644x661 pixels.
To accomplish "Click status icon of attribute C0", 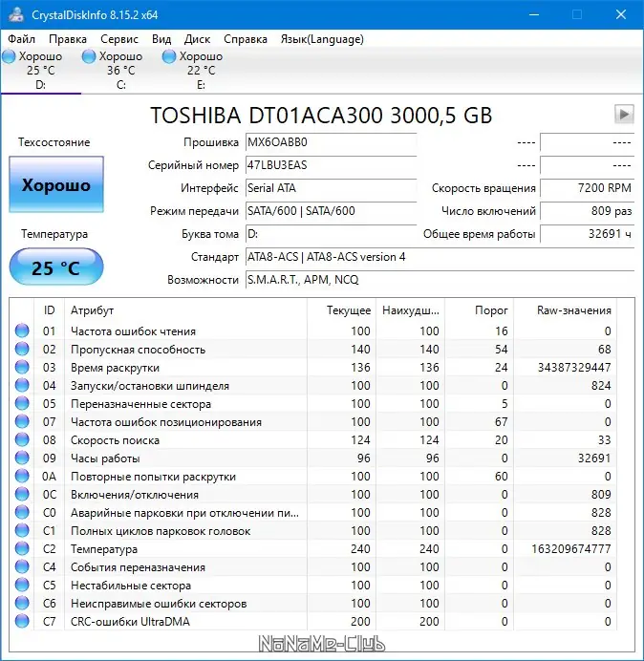I will tap(22, 512).
